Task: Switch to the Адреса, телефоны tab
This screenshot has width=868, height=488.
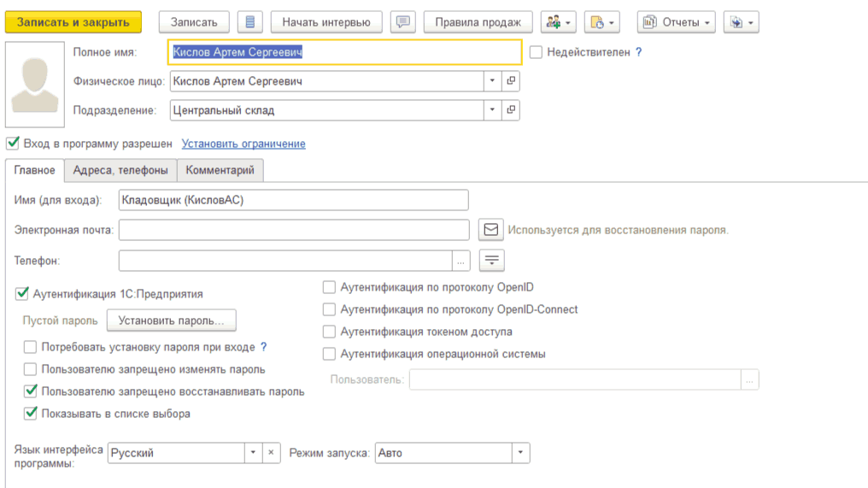Action: 120,170
